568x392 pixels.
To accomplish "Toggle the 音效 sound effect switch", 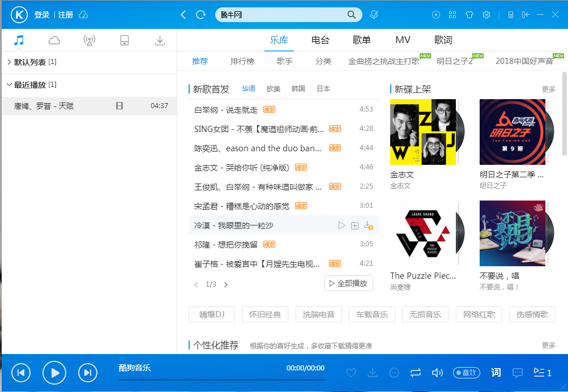I will 466,373.
